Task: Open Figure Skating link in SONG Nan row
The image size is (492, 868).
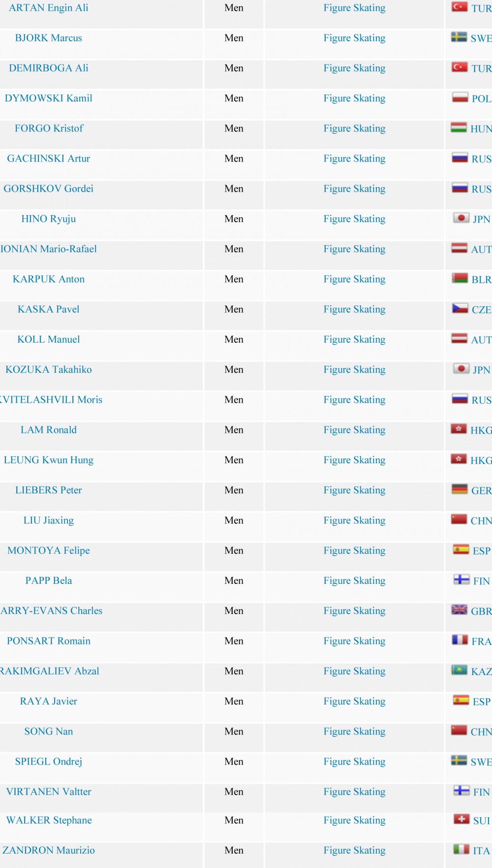Action: click(354, 731)
